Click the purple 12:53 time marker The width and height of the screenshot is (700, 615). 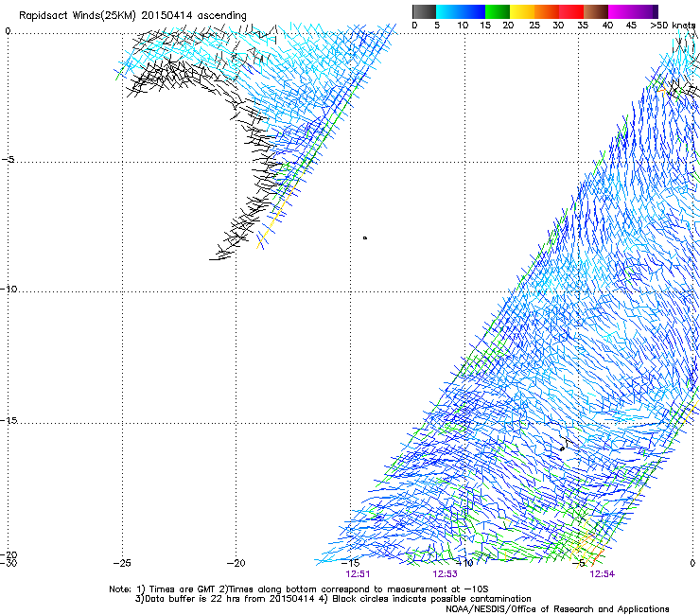pos(446,574)
